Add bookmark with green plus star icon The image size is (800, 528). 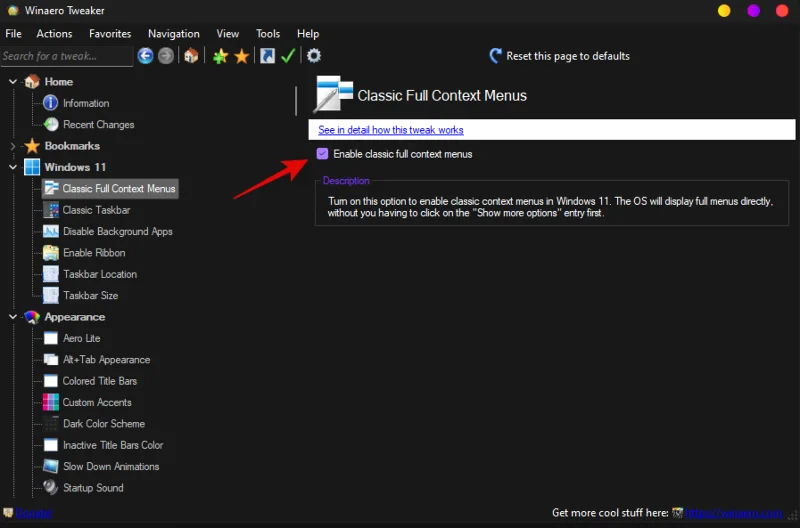pyautogui.click(x=220, y=56)
